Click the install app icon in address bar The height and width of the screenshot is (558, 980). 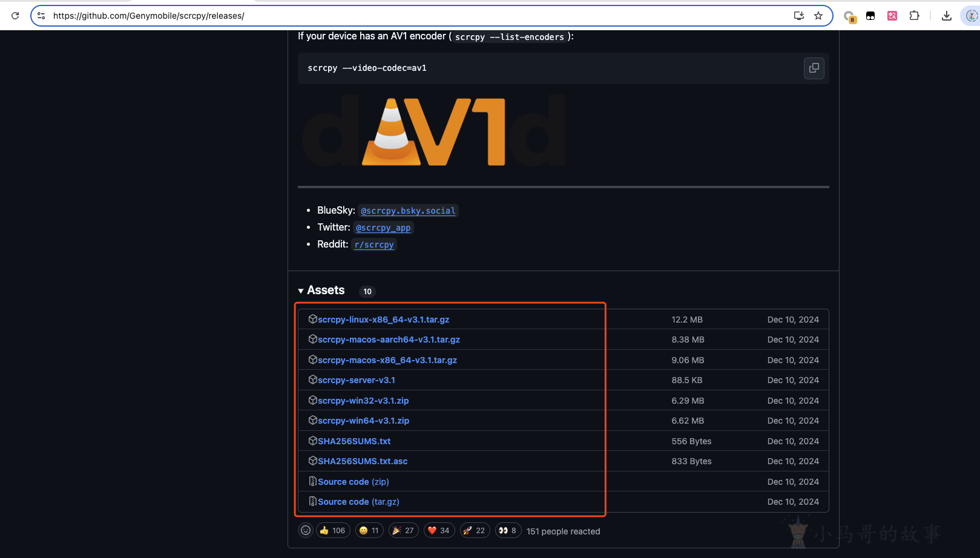799,16
